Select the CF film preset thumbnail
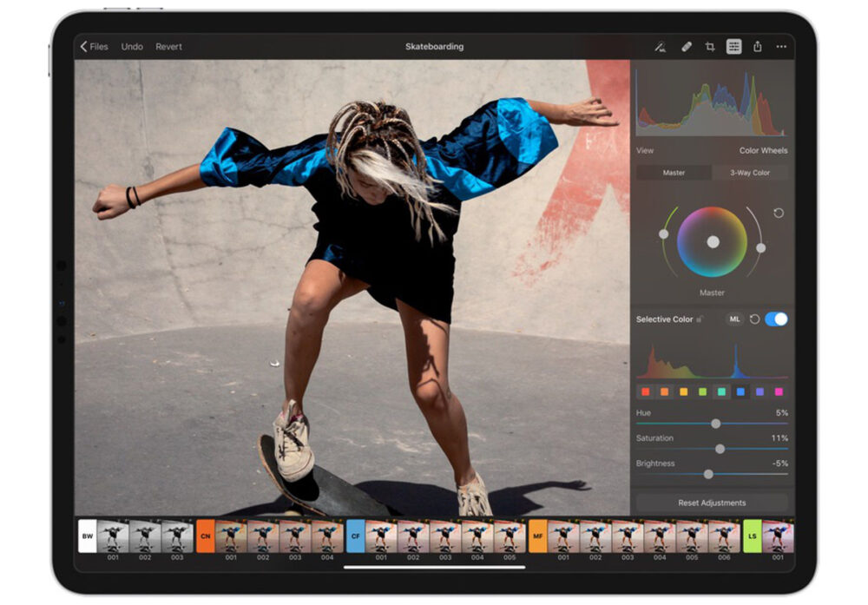The width and height of the screenshot is (868, 605). (x=357, y=536)
